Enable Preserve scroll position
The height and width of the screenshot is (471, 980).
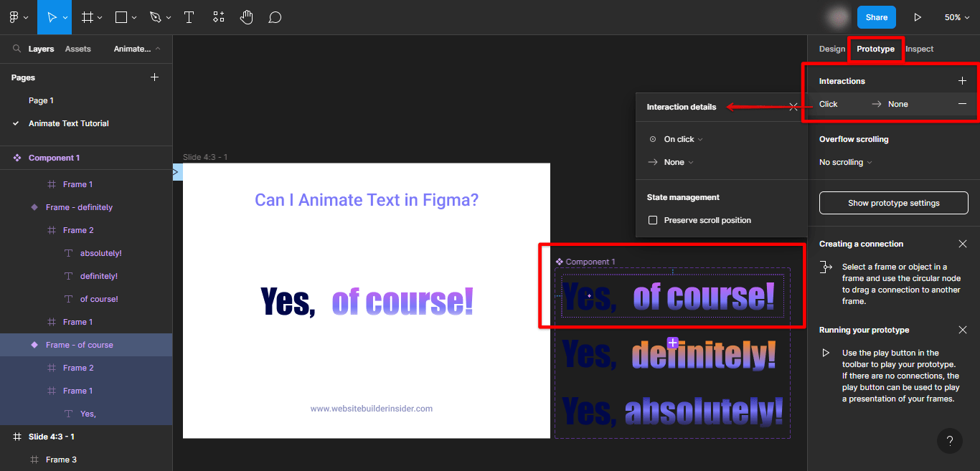(652, 220)
